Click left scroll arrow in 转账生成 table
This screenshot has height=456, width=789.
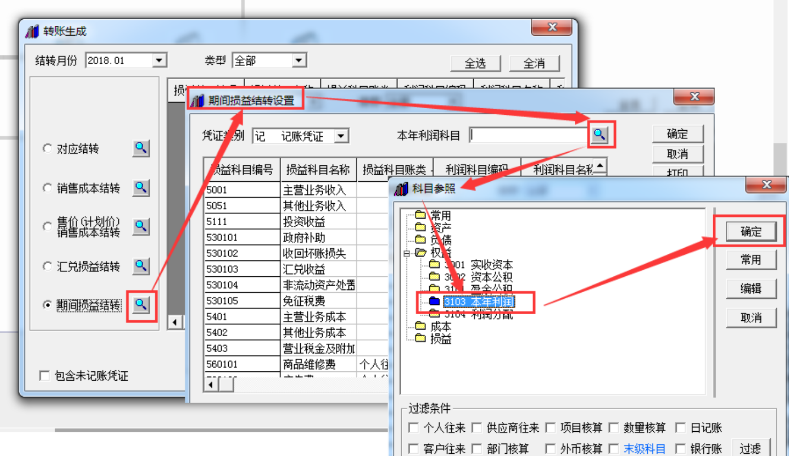click(175, 322)
